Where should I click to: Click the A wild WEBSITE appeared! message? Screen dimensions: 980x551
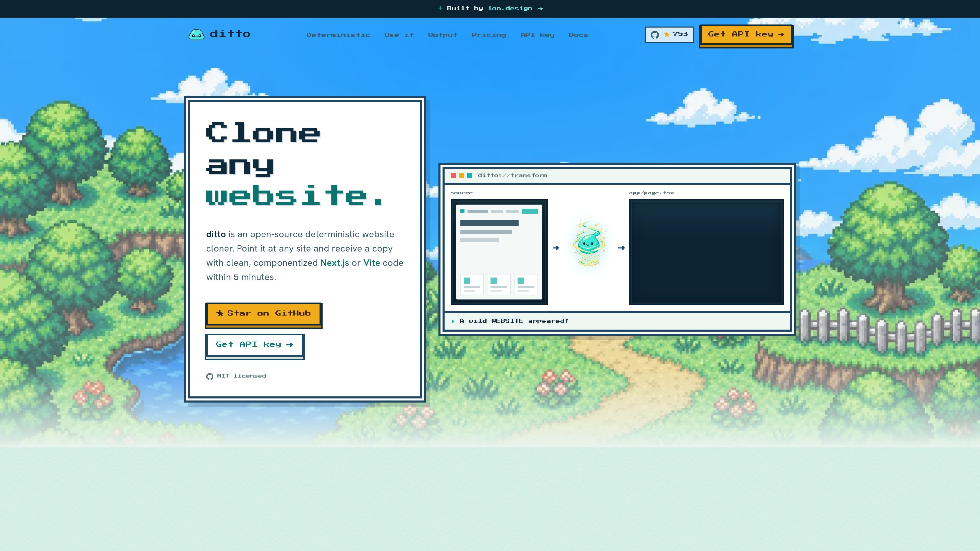(513, 321)
